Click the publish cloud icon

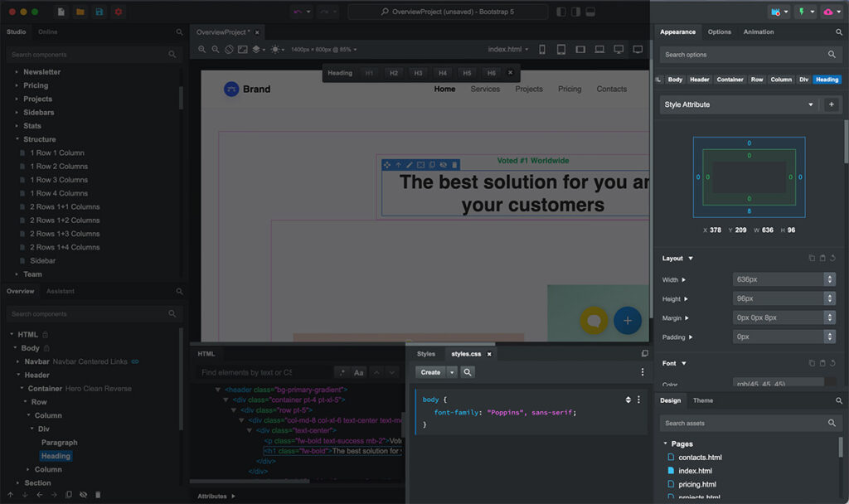(x=829, y=12)
